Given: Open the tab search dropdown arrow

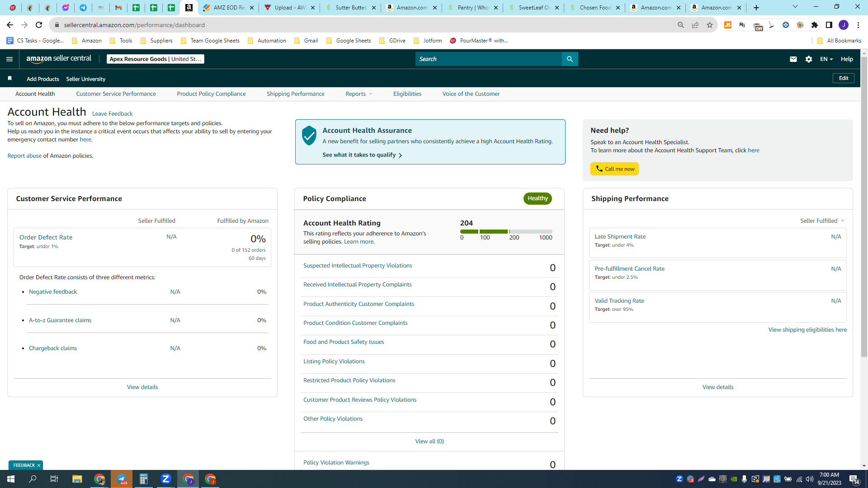Looking at the screenshot, I should [795, 7].
